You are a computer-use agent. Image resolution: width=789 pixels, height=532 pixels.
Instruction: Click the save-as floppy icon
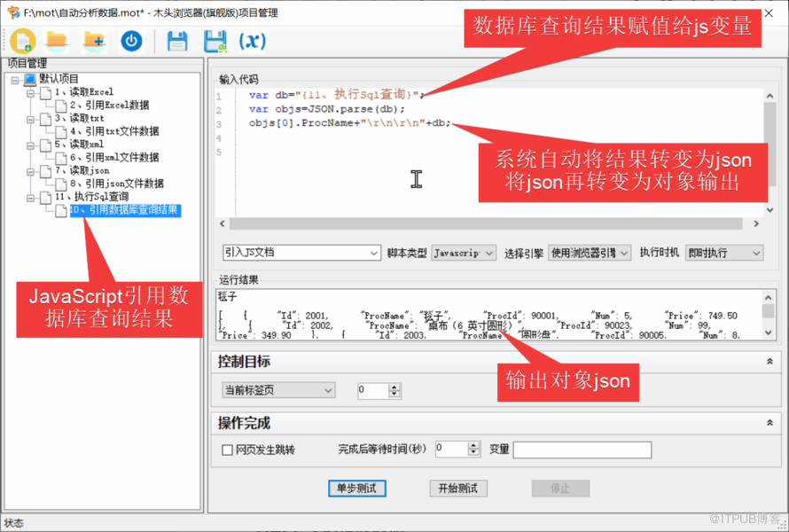click(x=215, y=42)
